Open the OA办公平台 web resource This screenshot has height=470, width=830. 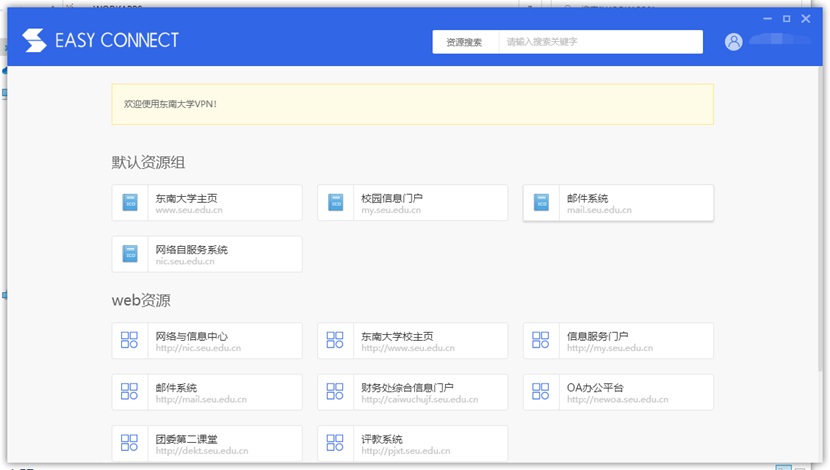(618, 392)
